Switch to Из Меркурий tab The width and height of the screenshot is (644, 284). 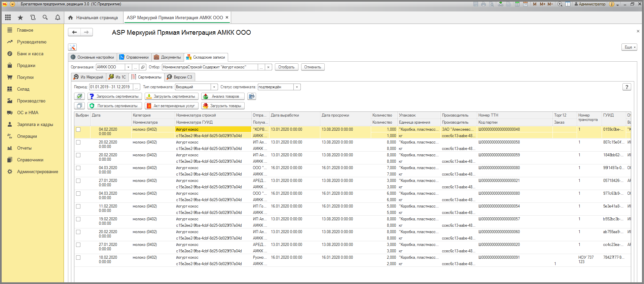[89, 77]
